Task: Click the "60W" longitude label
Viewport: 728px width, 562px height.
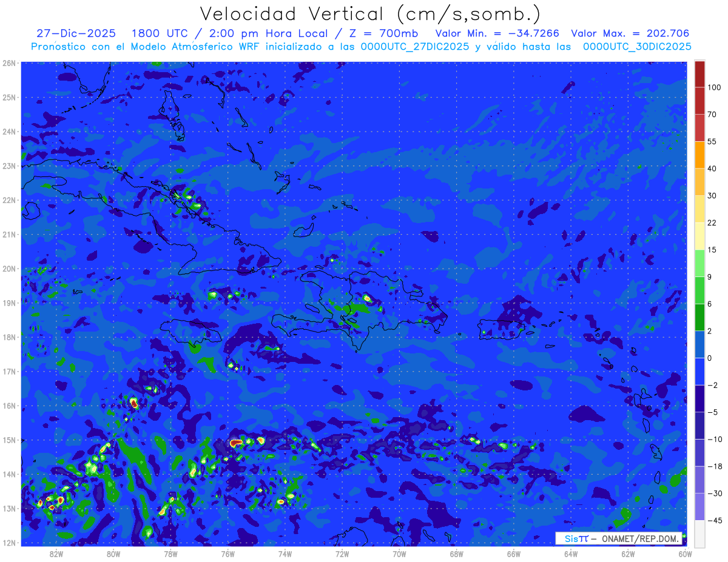Action: (x=685, y=554)
